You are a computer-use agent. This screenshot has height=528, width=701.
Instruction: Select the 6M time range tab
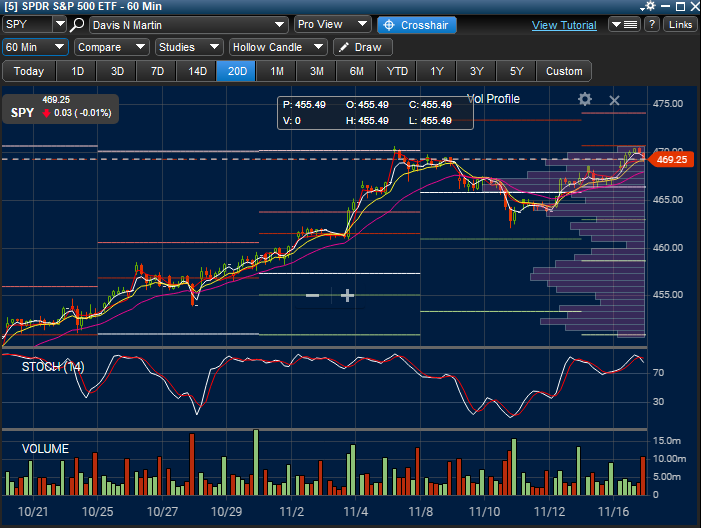tap(356, 71)
